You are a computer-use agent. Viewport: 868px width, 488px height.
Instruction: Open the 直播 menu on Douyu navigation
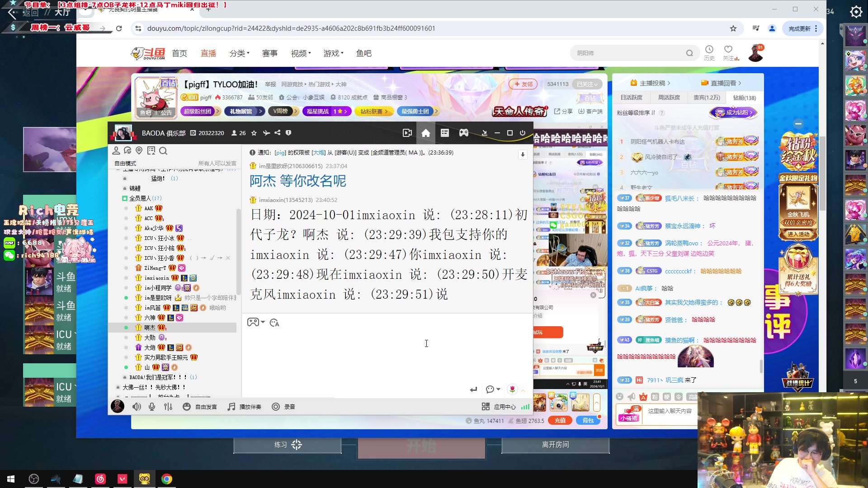(x=208, y=53)
